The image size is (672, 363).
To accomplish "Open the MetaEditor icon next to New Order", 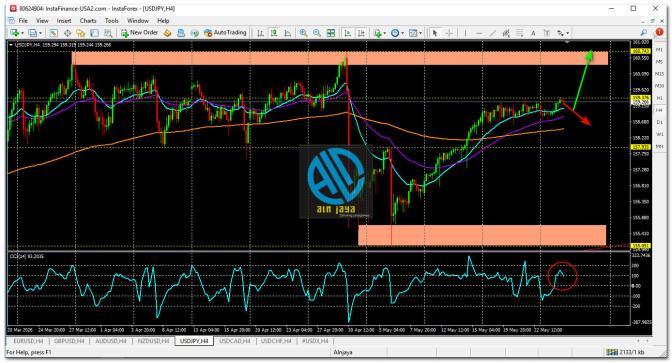I will [167, 33].
